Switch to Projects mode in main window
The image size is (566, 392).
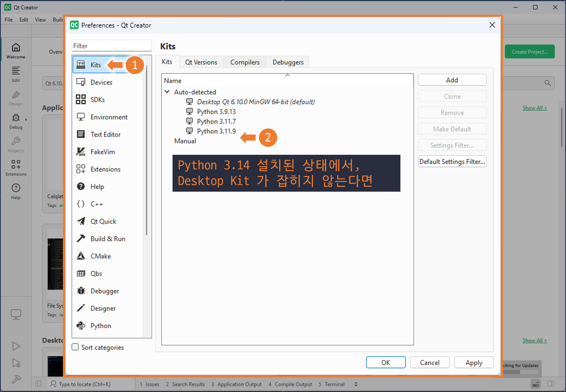[x=16, y=145]
